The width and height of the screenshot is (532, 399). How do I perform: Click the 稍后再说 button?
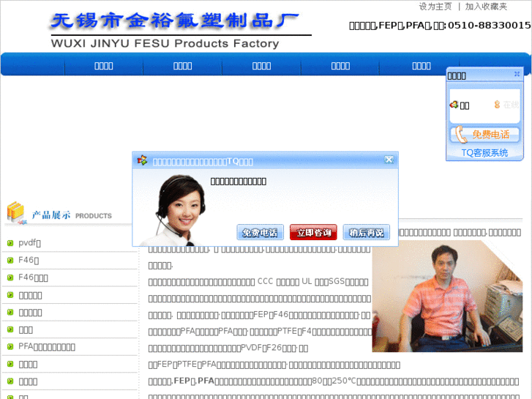tap(367, 233)
